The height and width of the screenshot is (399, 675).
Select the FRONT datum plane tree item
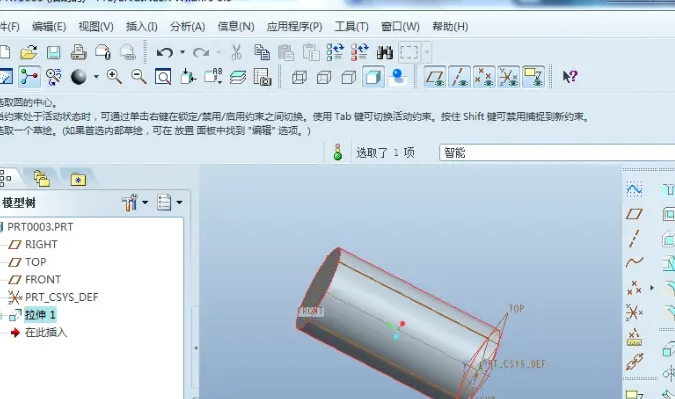[43, 280]
